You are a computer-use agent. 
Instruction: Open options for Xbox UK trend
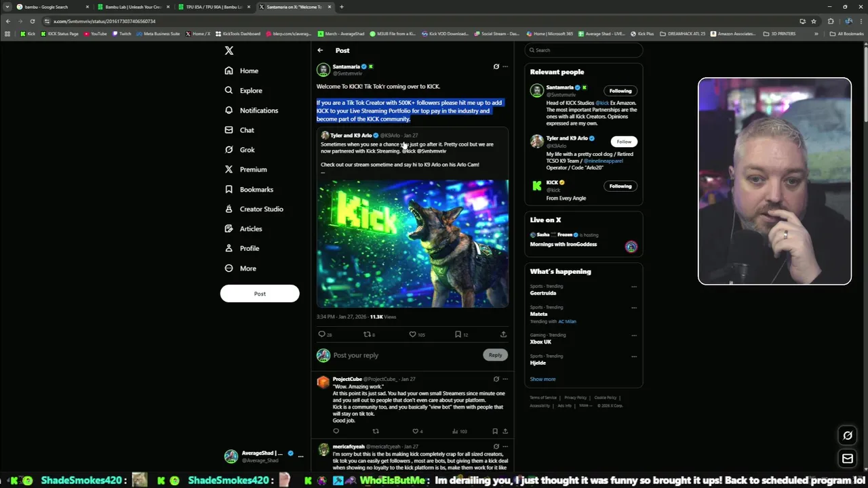(634, 335)
